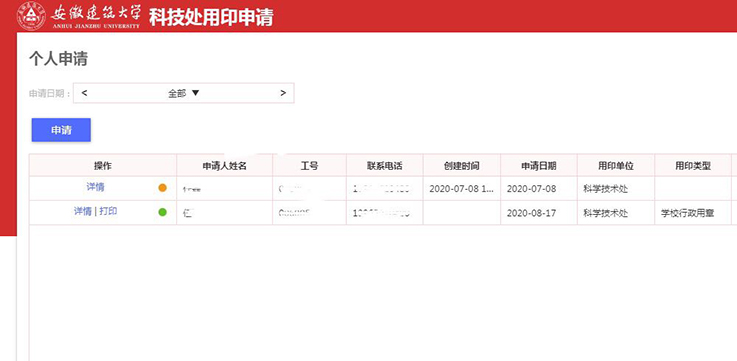The height and width of the screenshot is (361, 737).
Task: Open 详情 link in the first row
Action: click(95, 187)
